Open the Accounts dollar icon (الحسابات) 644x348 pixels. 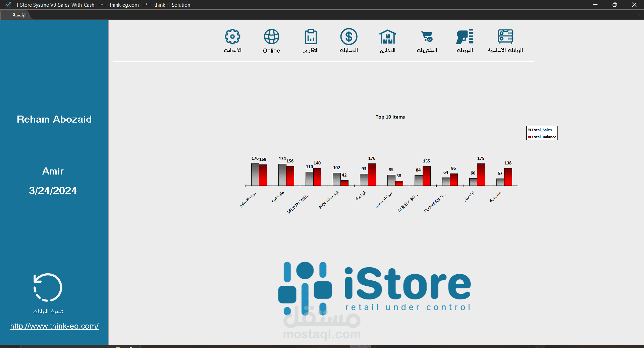(x=349, y=37)
